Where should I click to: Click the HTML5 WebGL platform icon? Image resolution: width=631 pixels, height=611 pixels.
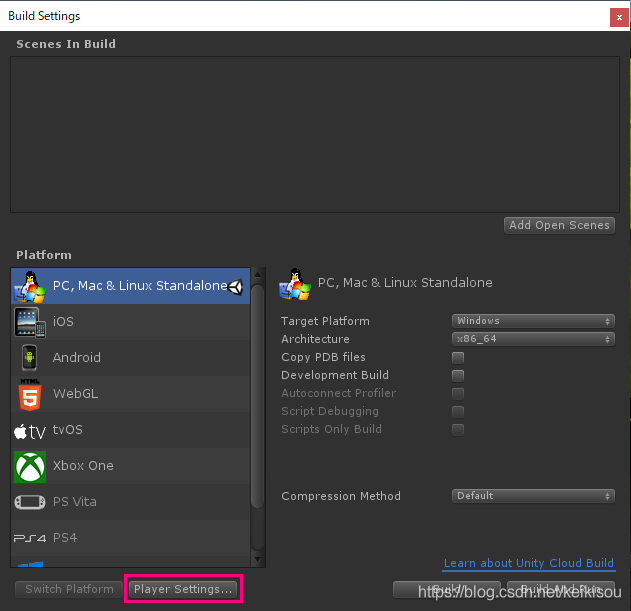[x=30, y=394]
